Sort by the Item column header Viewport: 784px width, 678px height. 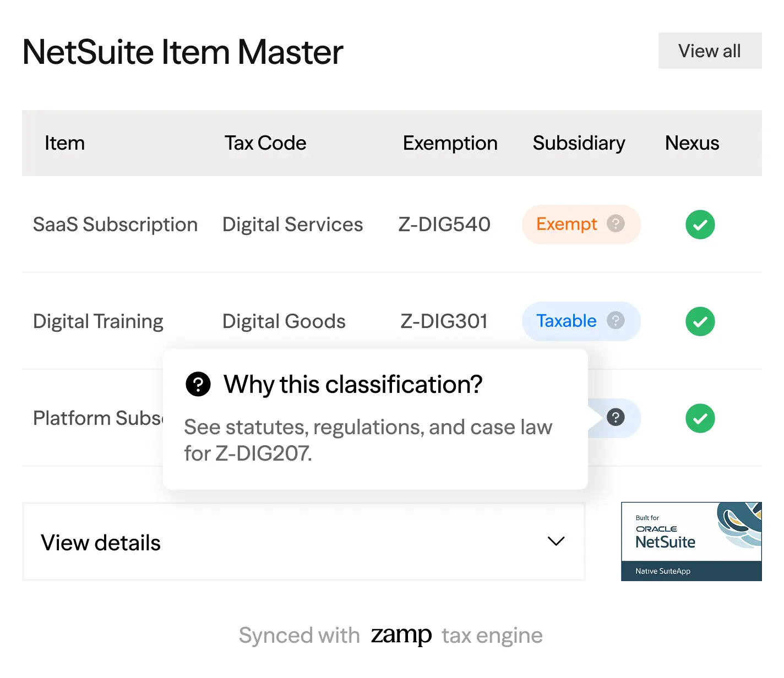pos(65,143)
